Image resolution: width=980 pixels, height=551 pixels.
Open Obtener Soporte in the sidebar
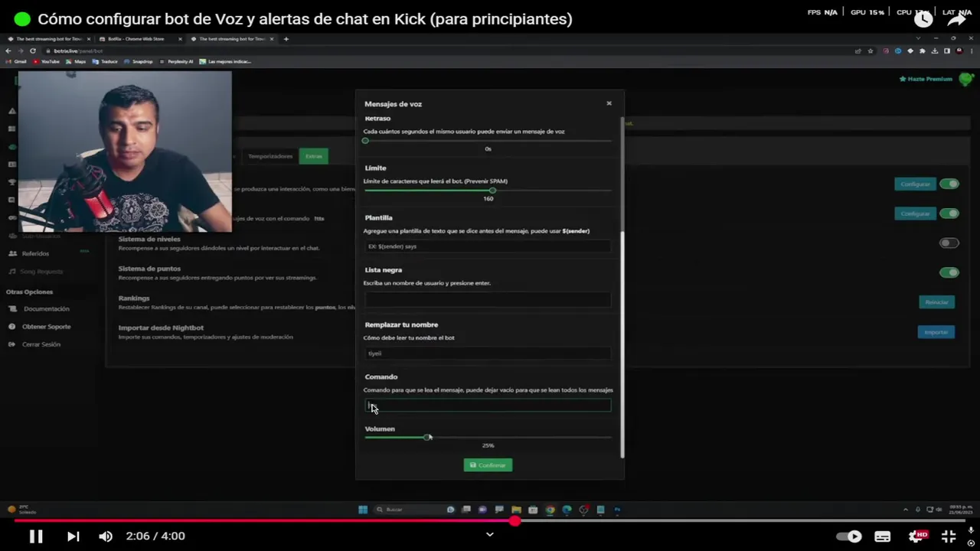click(46, 327)
